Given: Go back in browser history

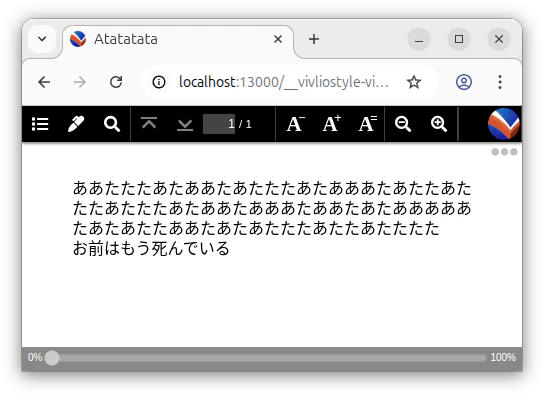Looking at the screenshot, I should coord(44,82).
